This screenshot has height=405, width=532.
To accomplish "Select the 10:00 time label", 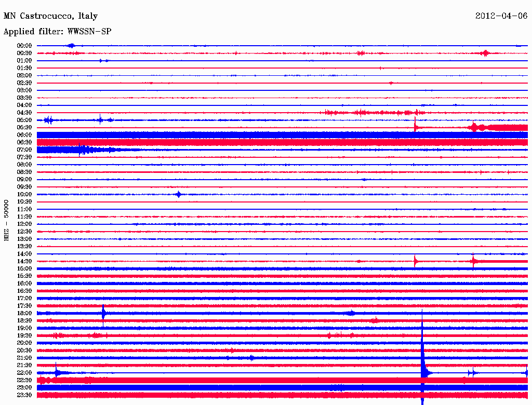I will (x=24, y=194).
